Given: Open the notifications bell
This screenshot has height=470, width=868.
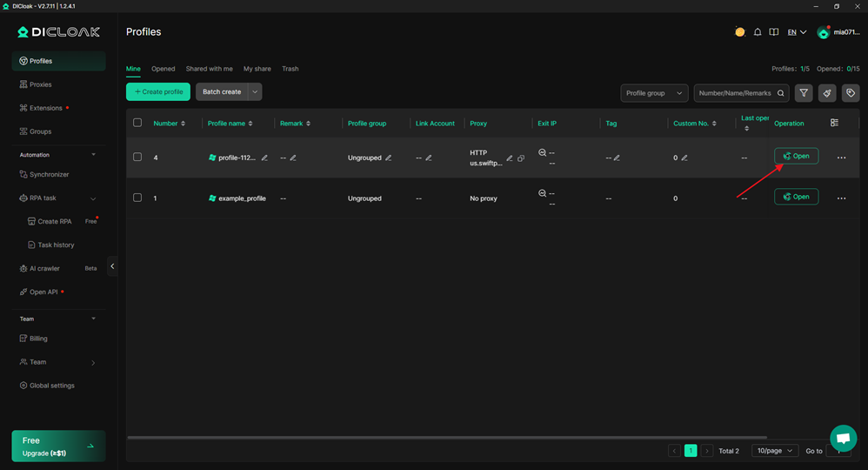Looking at the screenshot, I should pos(757,32).
